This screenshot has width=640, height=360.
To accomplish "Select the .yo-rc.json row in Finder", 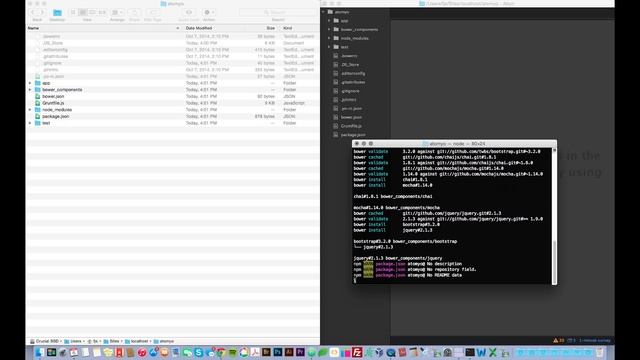I will pos(173,76).
